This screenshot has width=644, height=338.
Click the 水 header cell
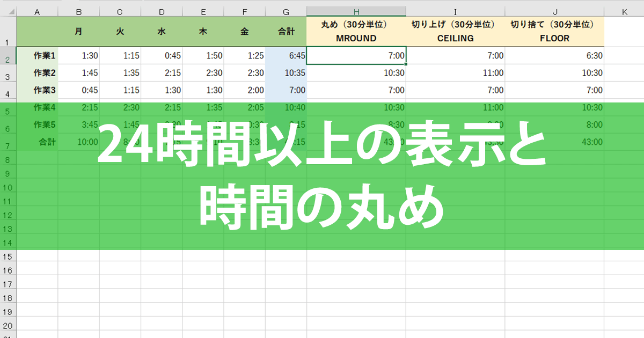tap(162, 32)
